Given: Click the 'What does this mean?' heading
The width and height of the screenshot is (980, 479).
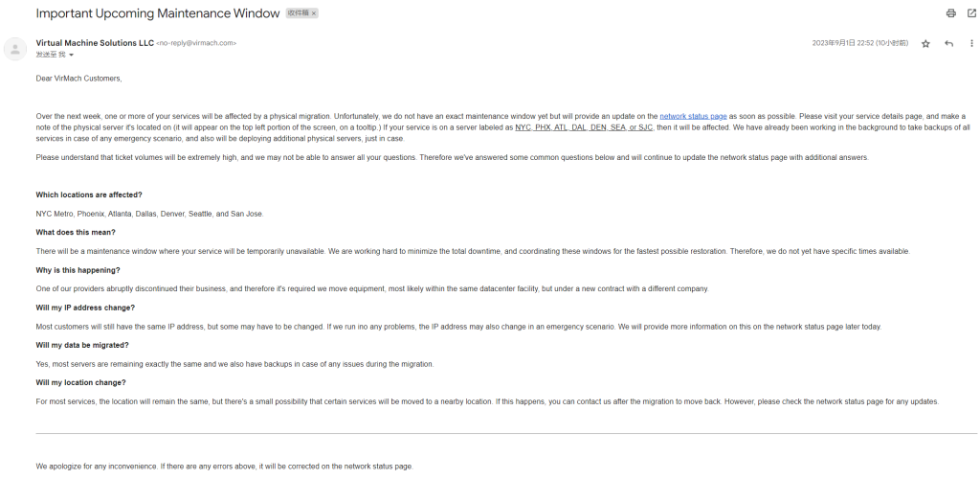Looking at the screenshot, I should click(x=76, y=232).
